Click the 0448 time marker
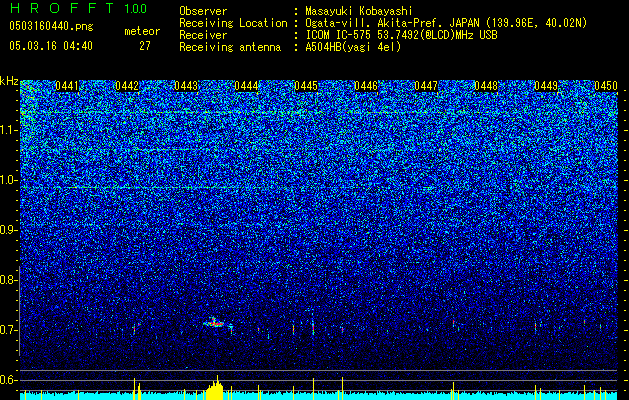 pyautogui.click(x=486, y=86)
